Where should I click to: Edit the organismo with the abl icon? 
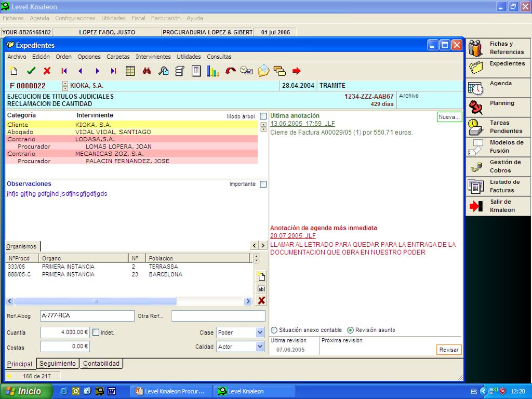pyautogui.click(x=261, y=289)
